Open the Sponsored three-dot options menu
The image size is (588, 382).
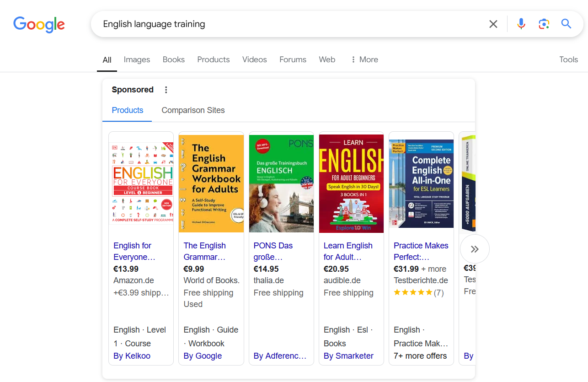pos(166,90)
